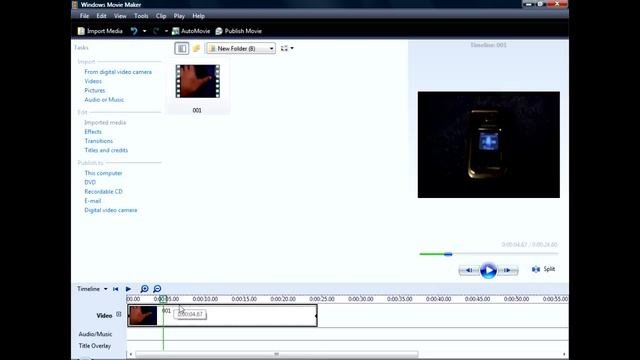
Task: Import Audio or Music
Action: (104, 100)
